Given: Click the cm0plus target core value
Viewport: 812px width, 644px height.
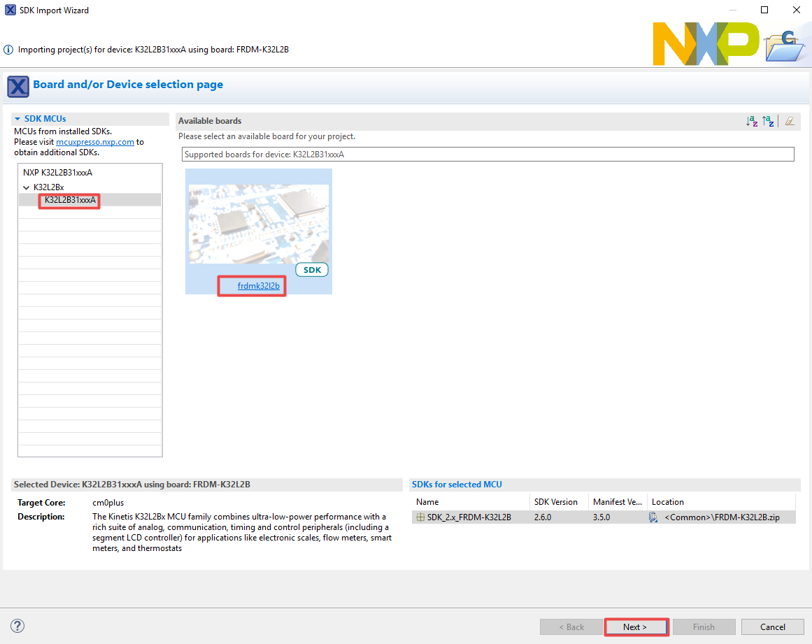Looking at the screenshot, I should tap(108, 503).
